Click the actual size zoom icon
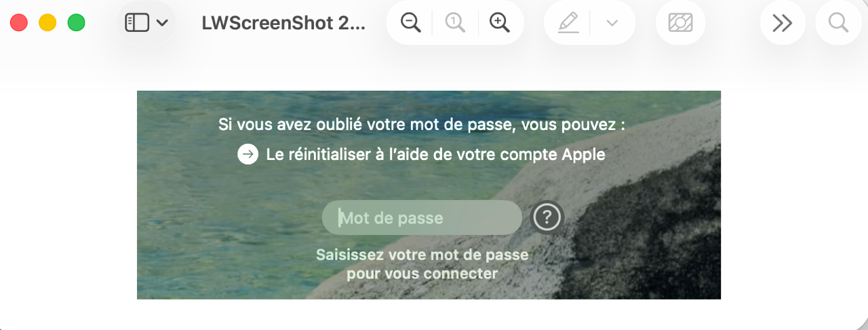The width and height of the screenshot is (868, 330). pyautogui.click(x=455, y=23)
